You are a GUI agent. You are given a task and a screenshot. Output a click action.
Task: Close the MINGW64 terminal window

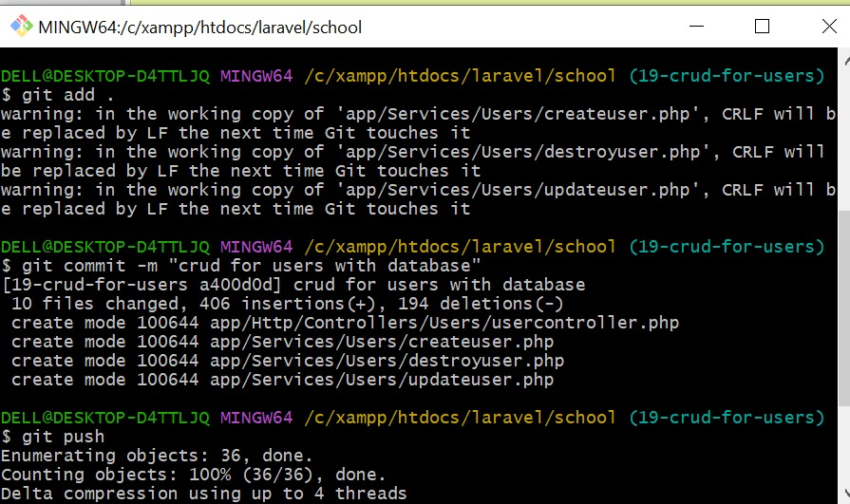(x=829, y=26)
